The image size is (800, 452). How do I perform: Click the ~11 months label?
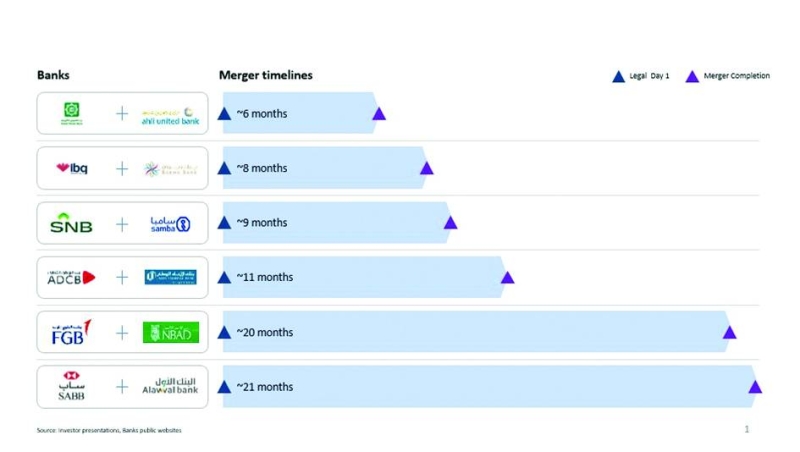(x=265, y=277)
